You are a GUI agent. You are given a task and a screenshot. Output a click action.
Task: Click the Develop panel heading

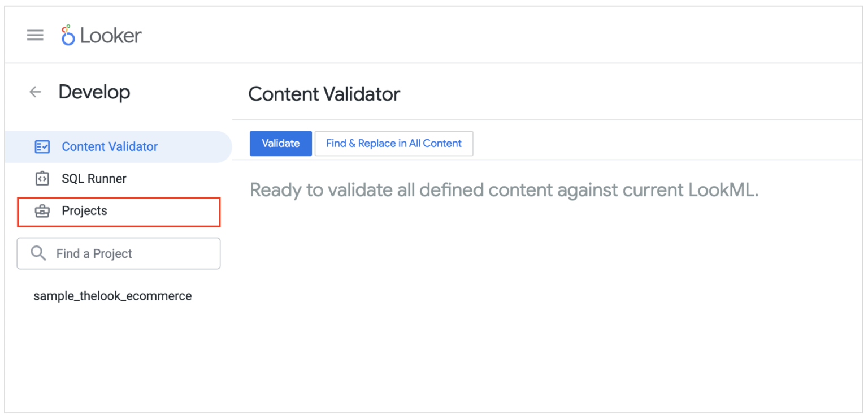(94, 92)
